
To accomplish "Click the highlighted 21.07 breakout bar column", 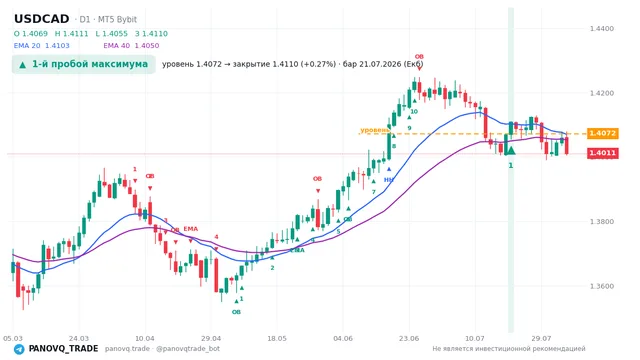I will 511,170.
